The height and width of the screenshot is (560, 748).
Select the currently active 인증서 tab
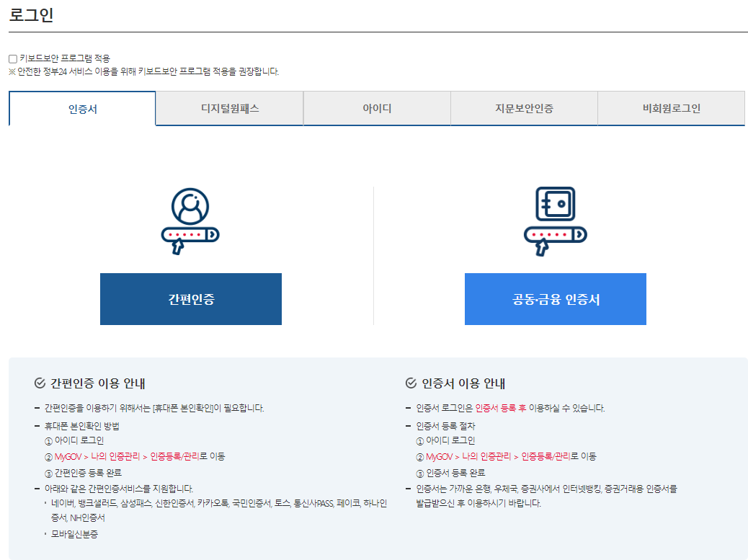81,108
